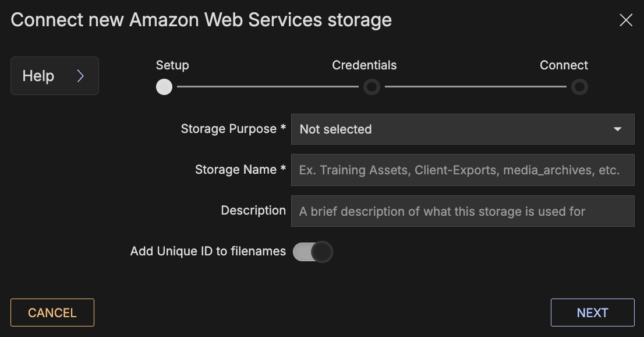Focus the Storage Name input field

(462, 170)
